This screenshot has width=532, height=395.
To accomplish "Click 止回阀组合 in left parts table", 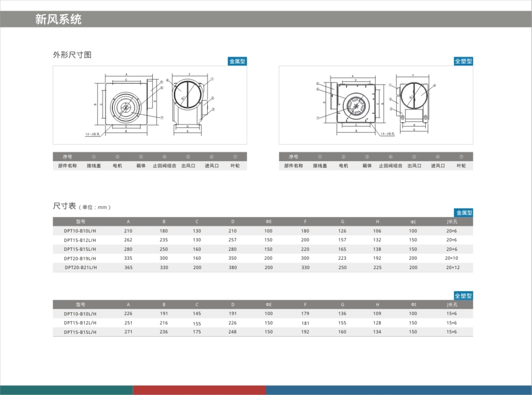I will click(x=164, y=166).
